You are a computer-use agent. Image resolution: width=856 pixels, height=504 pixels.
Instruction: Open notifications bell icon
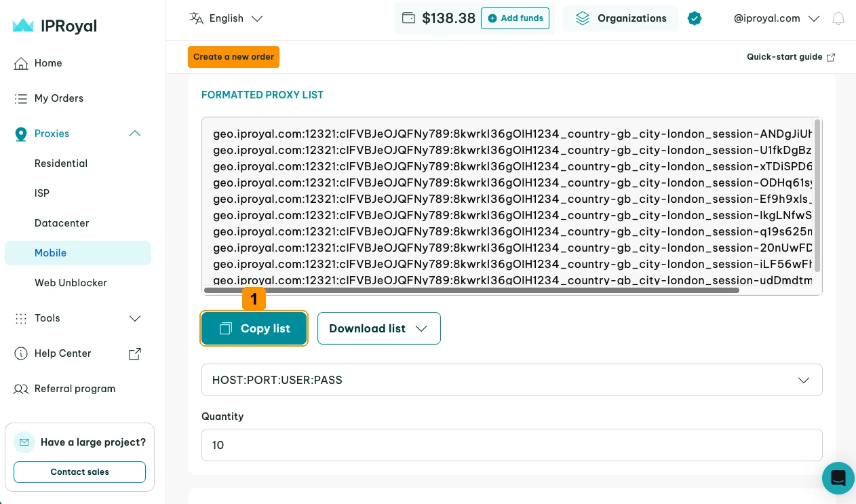(x=838, y=18)
